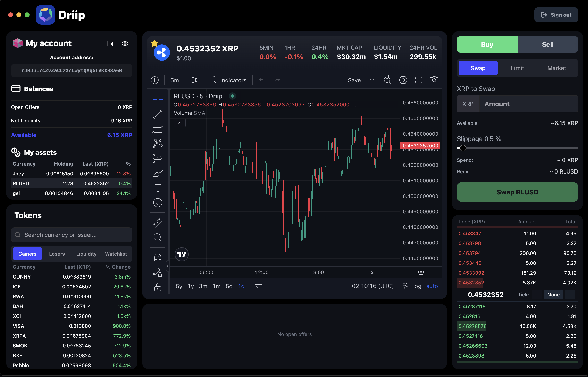The width and height of the screenshot is (588, 377).
Task: Open the Tick None grouping selector
Action: (x=553, y=295)
